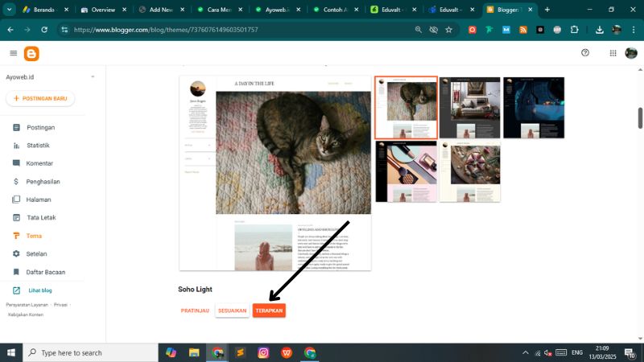
Task: Click the page vertical scrollbar
Action: click(x=640, y=117)
